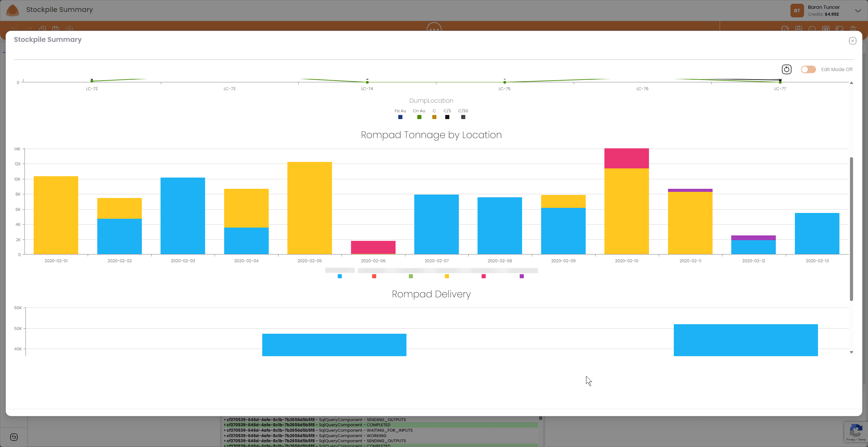Click the grid/apps icon in the toolbar

[x=826, y=29]
